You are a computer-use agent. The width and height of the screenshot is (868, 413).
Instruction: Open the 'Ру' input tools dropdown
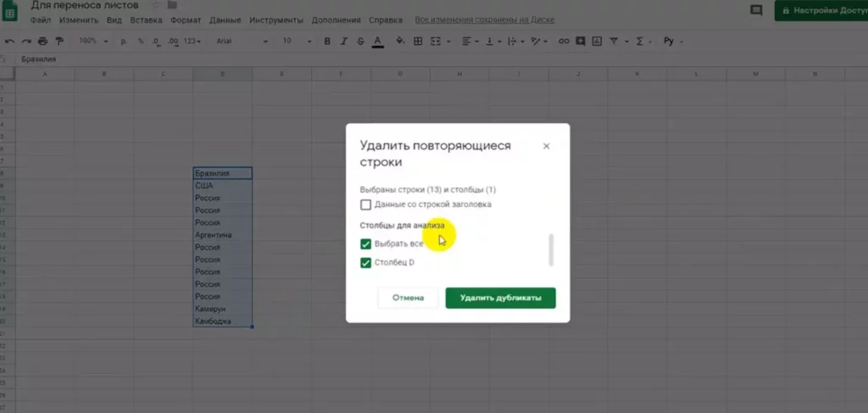[x=673, y=42]
